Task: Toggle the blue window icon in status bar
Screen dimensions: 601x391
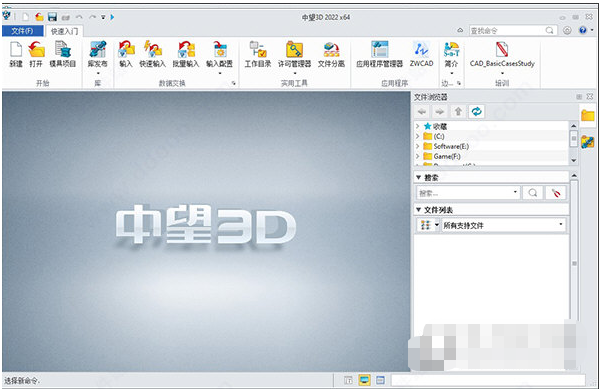Action: tap(380, 380)
